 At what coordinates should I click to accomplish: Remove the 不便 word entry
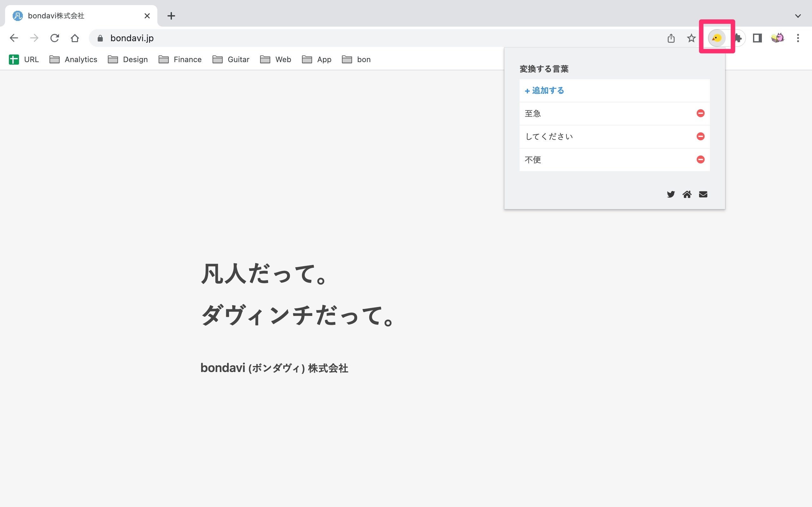click(700, 160)
